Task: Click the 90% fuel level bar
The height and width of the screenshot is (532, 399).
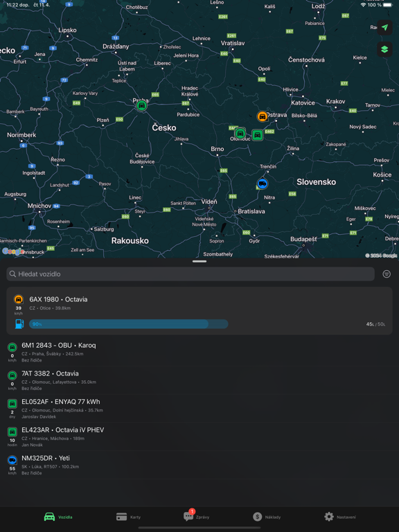Action: 129,324
